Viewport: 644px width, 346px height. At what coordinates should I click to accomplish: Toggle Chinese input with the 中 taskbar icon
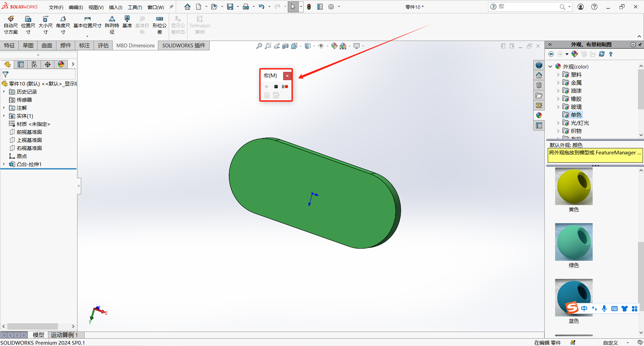pos(584,308)
